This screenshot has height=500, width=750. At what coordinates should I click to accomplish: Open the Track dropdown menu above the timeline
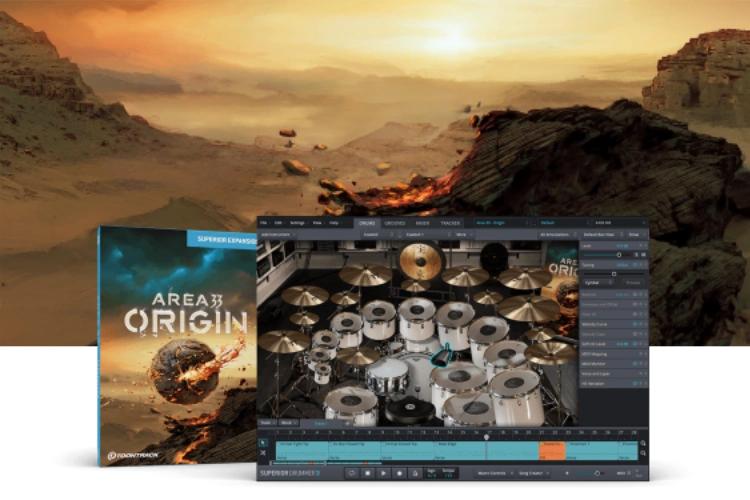[268, 423]
